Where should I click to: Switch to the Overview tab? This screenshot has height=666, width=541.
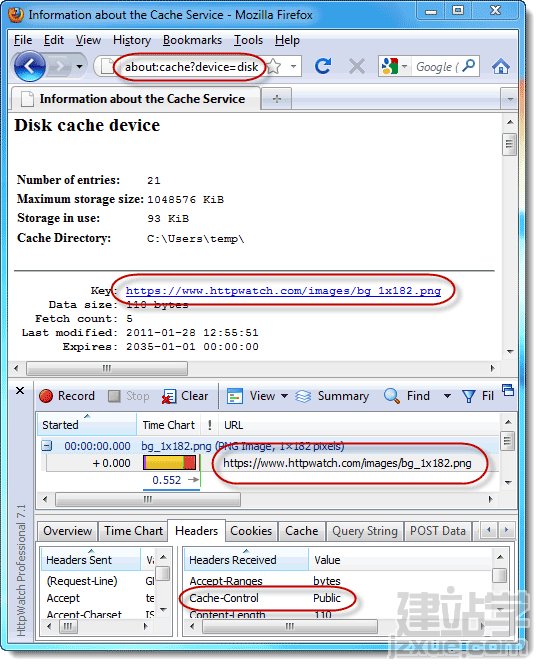68,531
